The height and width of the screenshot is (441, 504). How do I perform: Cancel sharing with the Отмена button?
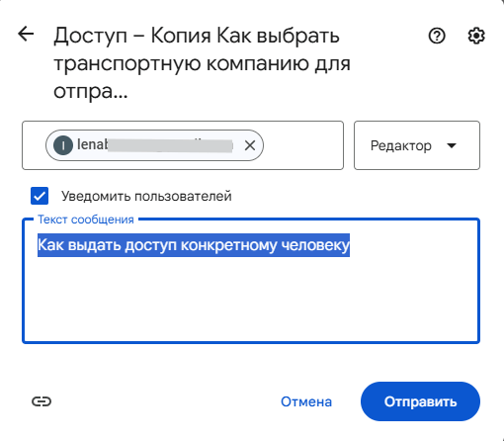(x=306, y=401)
